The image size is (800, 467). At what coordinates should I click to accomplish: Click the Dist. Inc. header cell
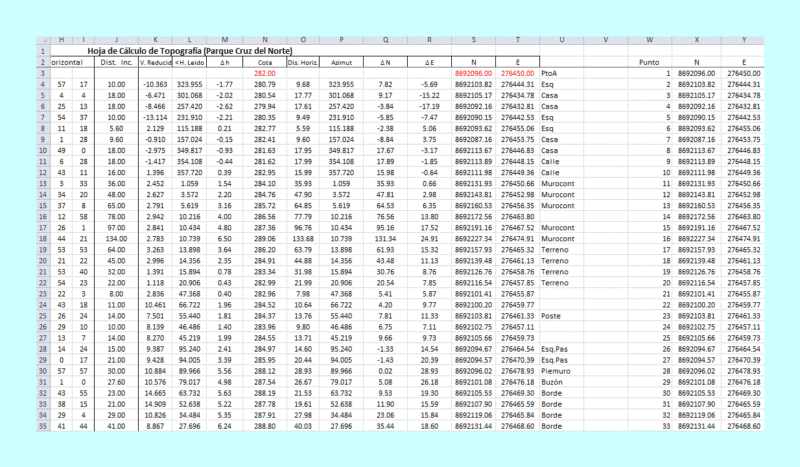click(116, 62)
